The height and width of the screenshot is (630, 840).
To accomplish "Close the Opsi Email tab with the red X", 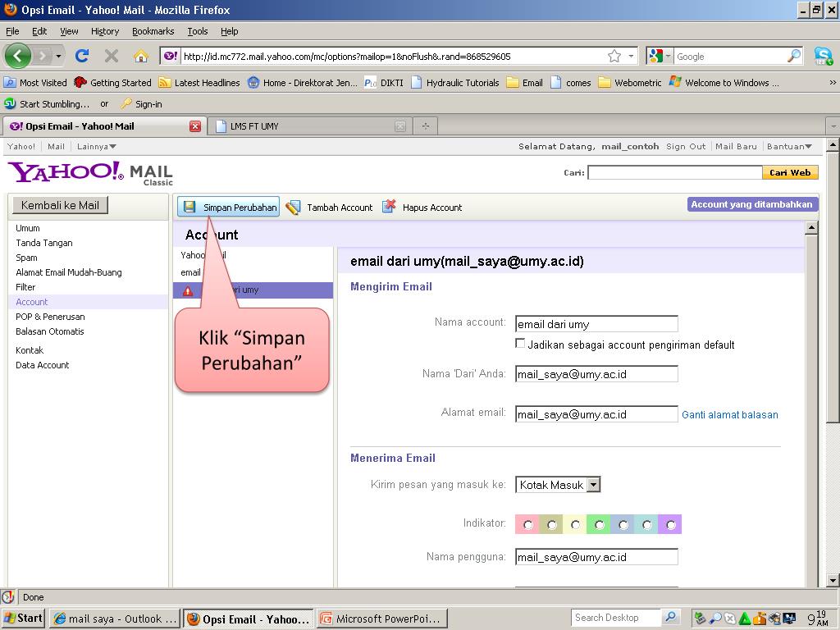I will (195, 126).
